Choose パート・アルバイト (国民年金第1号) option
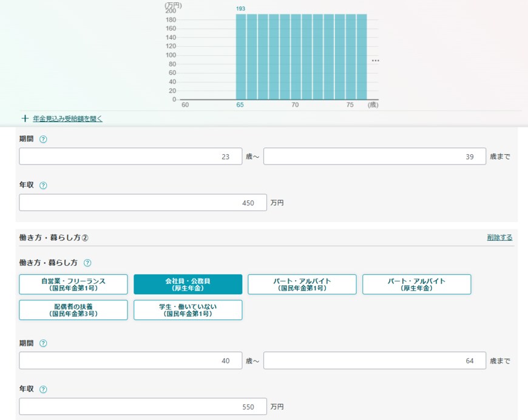Screen dimensions: 528x420 point(302,285)
